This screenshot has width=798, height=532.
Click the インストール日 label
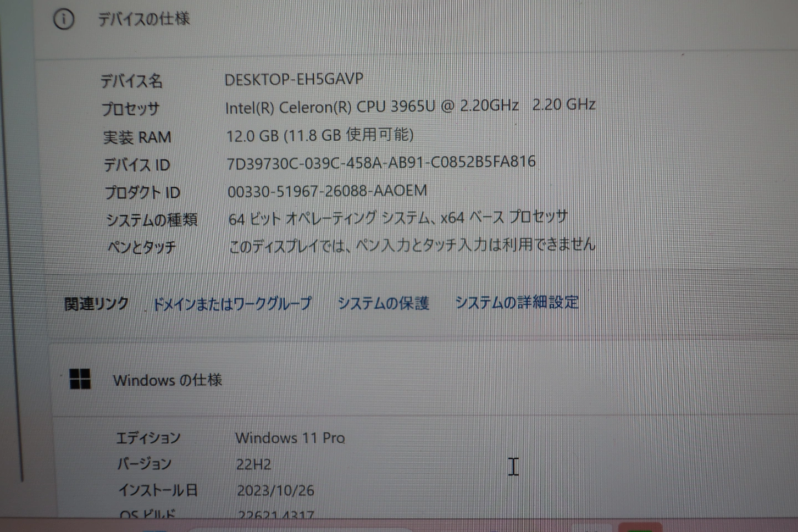tap(158, 490)
